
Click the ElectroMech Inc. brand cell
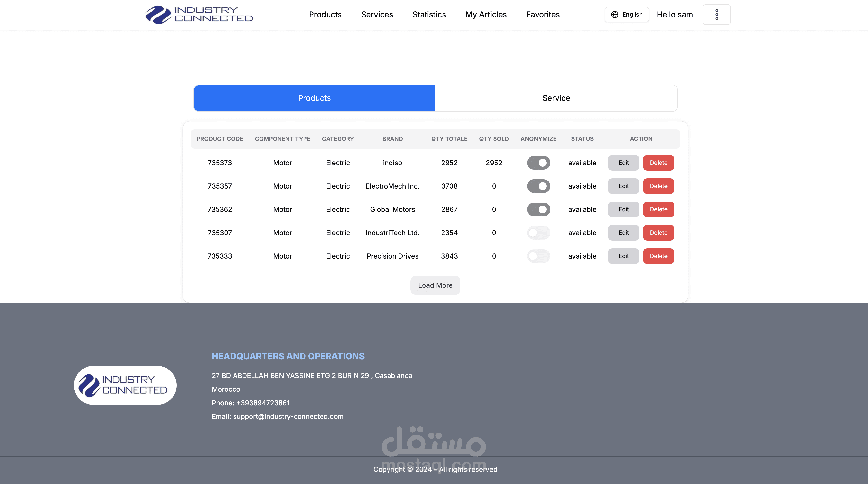pyautogui.click(x=392, y=186)
